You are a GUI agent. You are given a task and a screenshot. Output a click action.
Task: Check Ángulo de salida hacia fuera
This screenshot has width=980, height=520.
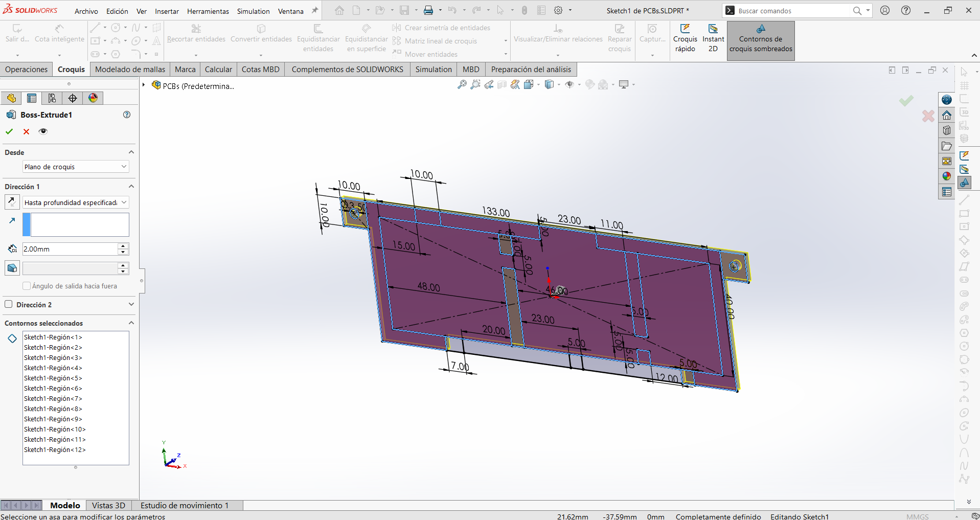pos(27,286)
